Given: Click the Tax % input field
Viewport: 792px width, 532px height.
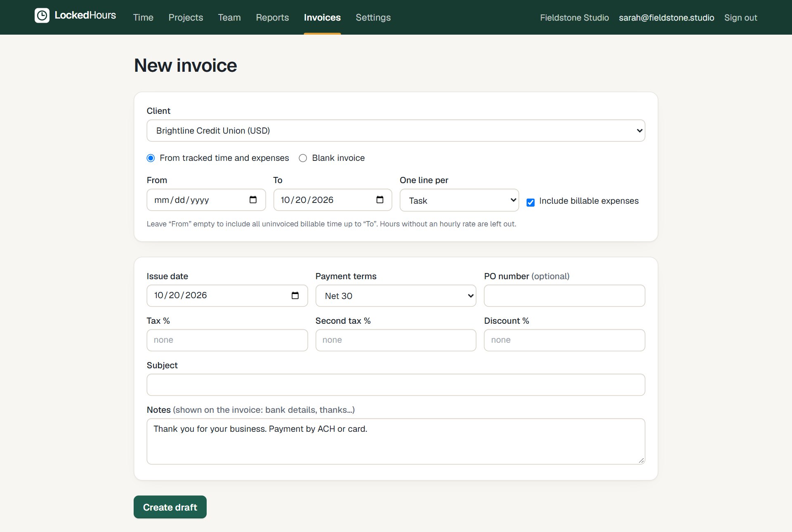Looking at the screenshot, I should 227,340.
